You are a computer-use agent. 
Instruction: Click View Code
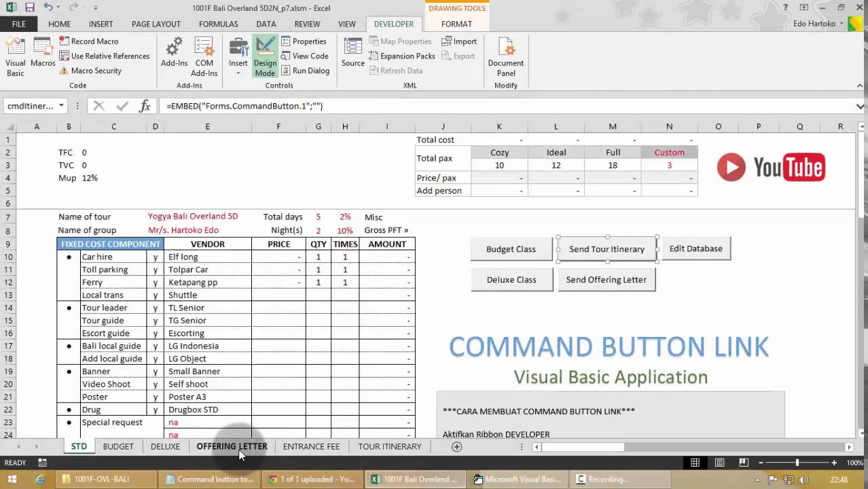(x=305, y=56)
